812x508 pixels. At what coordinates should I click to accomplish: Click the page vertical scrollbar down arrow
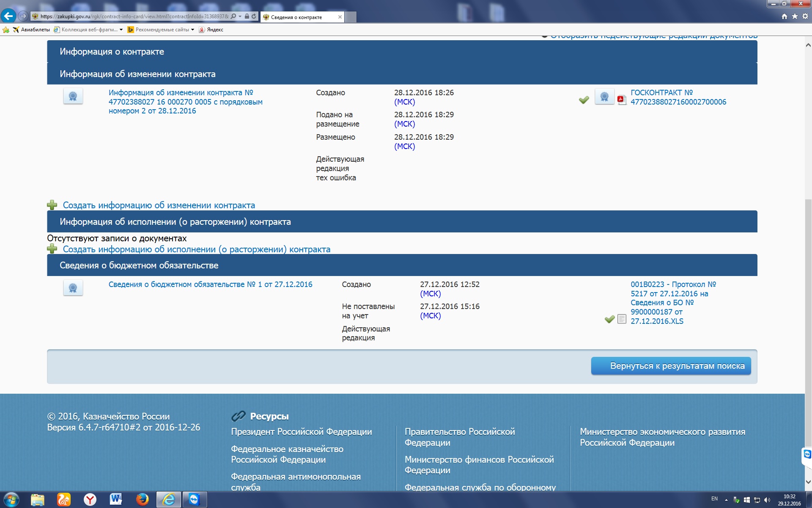(808, 482)
